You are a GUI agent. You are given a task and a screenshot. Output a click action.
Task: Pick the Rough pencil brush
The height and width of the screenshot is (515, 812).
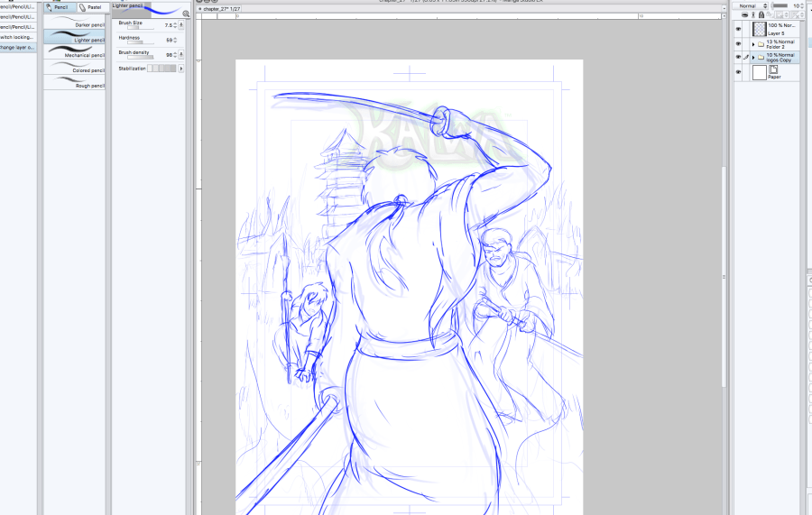pyautogui.click(x=76, y=83)
